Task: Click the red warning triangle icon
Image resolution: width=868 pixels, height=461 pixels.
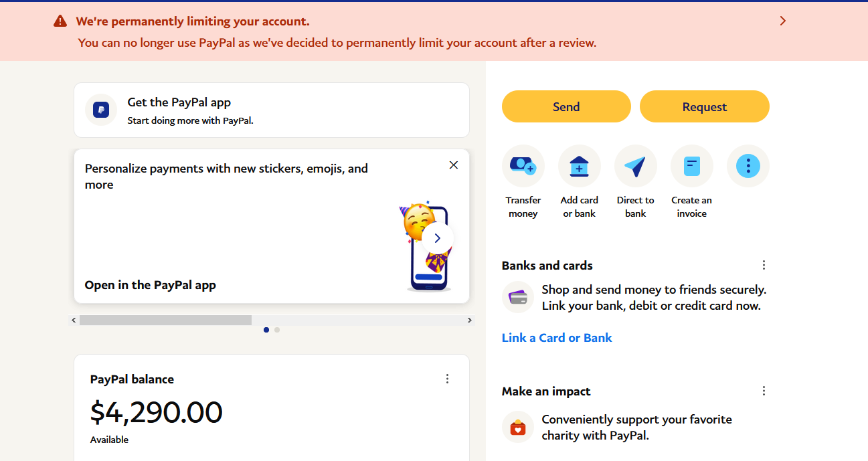Action: [60, 21]
